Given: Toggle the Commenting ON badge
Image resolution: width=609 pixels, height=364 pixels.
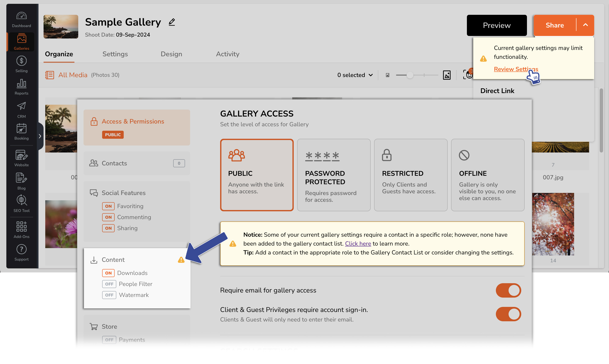Looking at the screenshot, I should click(x=108, y=217).
